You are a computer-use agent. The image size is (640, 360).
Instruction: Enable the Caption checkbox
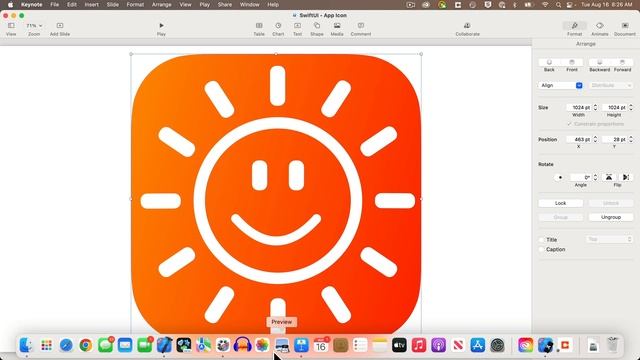pos(542,249)
